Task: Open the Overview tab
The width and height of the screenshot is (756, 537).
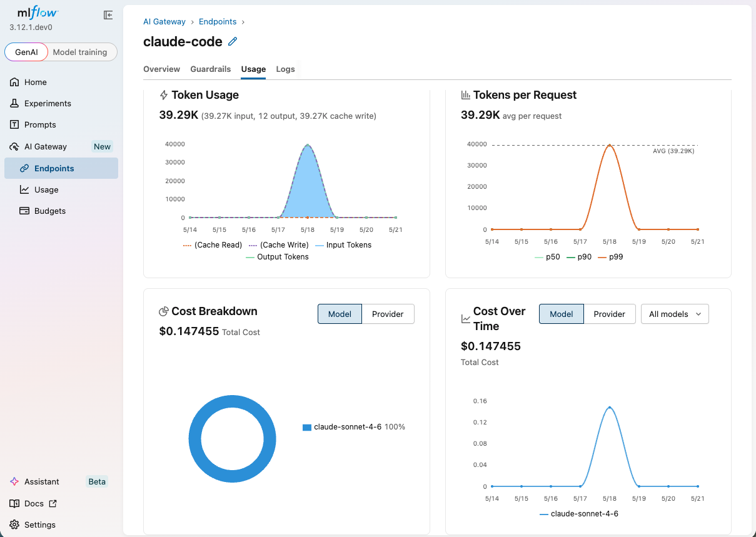Action: (161, 69)
